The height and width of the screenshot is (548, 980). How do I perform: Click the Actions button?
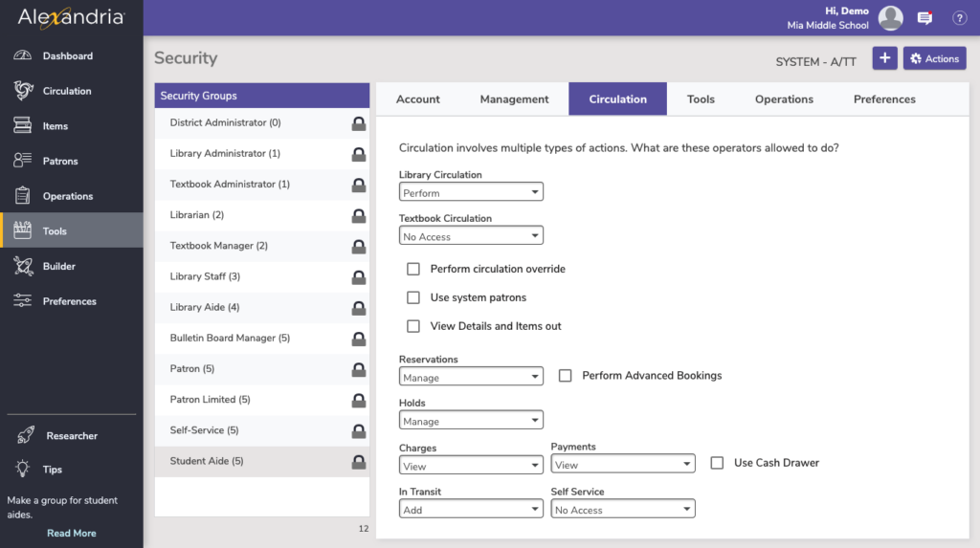click(934, 58)
